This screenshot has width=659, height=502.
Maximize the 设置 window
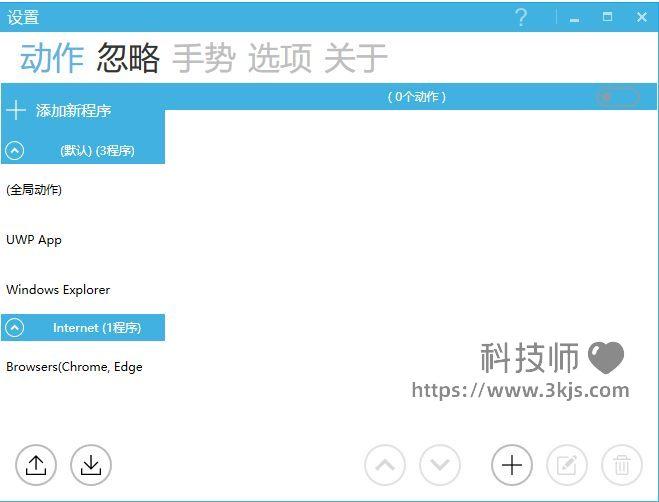click(x=607, y=17)
